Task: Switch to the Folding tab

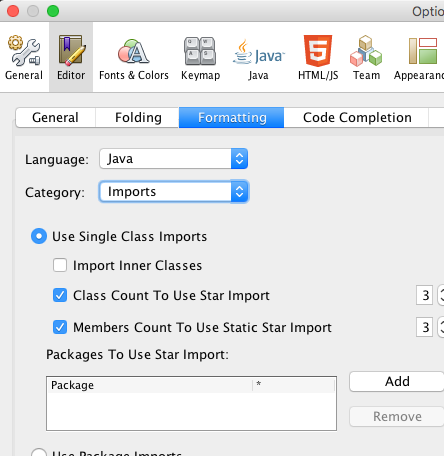Action: point(138,117)
